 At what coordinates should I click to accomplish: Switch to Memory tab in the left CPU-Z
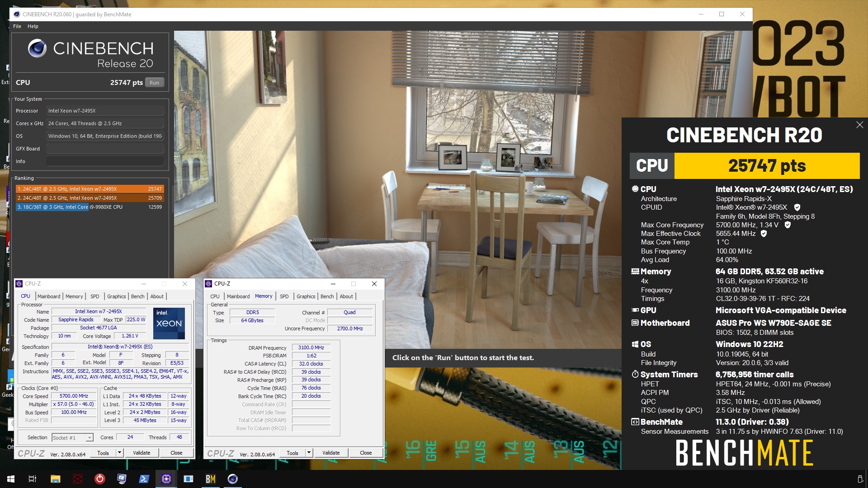pyautogui.click(x=74, y=297)
